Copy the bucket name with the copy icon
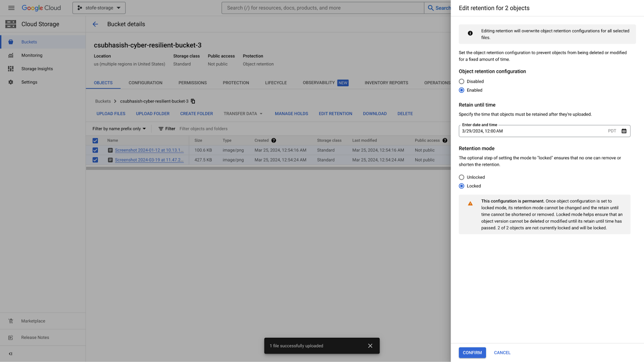Viewport: 644px width, 362px height. coord(193,101)
